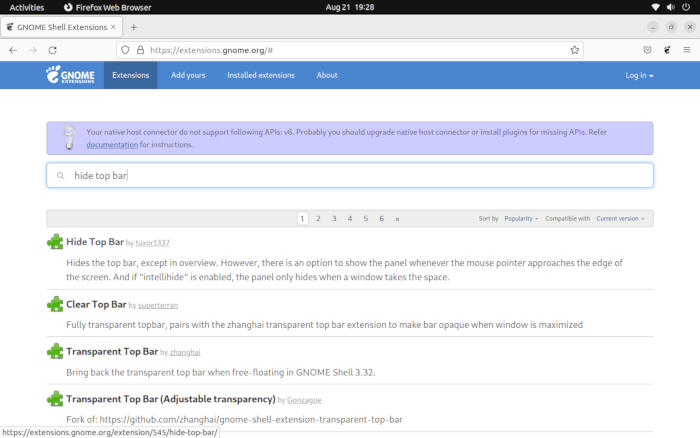700x438 pixels.
Task: Close the GNOME Shell Extensions tab
Action: pyautogui.click(x=113, y=27)
